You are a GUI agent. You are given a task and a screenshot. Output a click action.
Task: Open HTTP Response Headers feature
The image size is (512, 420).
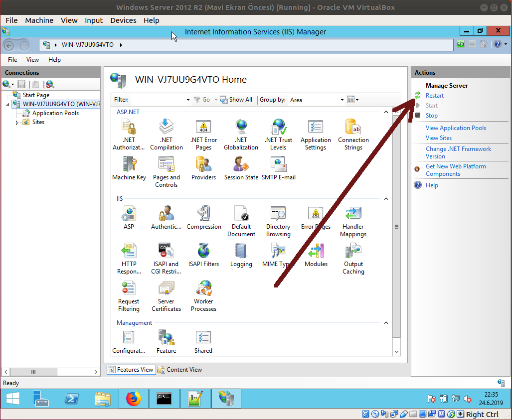[x=129, y=259]
